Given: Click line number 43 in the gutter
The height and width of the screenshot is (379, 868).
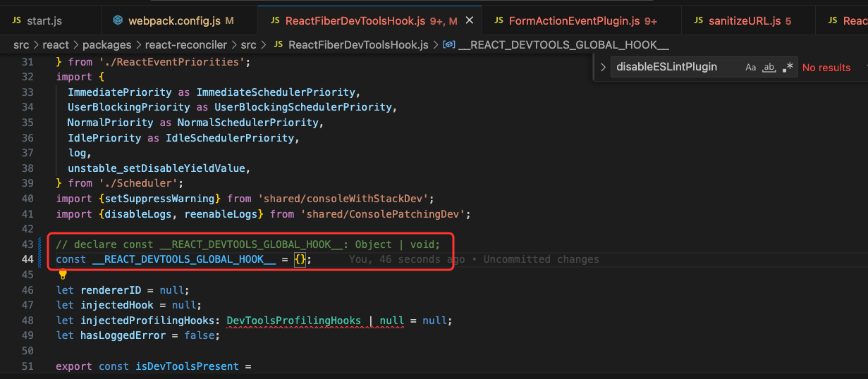Looking at the screenshot, I should coord(27,244).
